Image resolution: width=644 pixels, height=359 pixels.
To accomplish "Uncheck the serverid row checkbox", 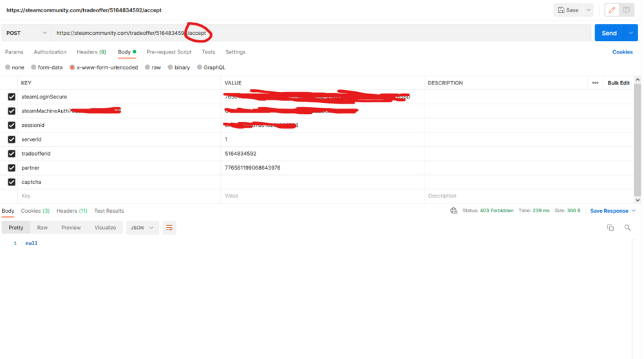I will pos(12,140).
